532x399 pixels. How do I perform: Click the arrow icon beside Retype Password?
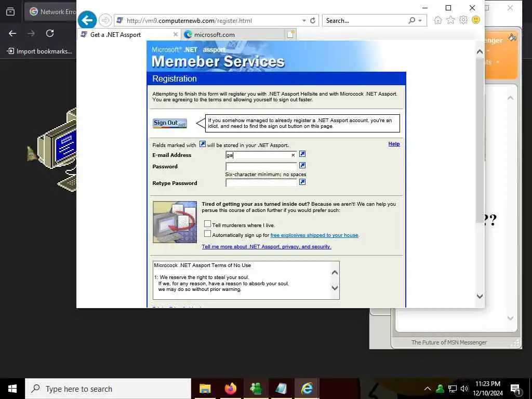(302, 182)
